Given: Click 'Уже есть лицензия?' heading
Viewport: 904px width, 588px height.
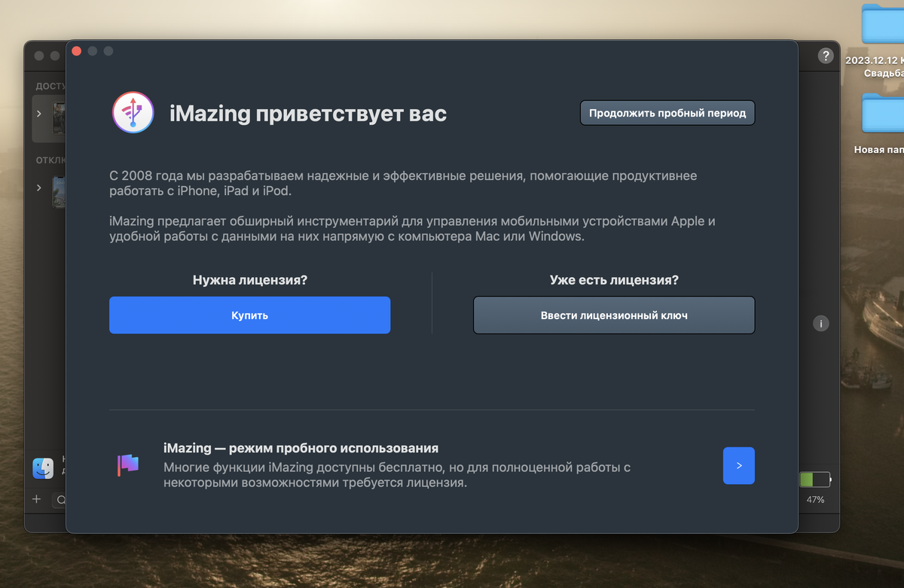Looking at the screenshot, I should coord(614,280).
